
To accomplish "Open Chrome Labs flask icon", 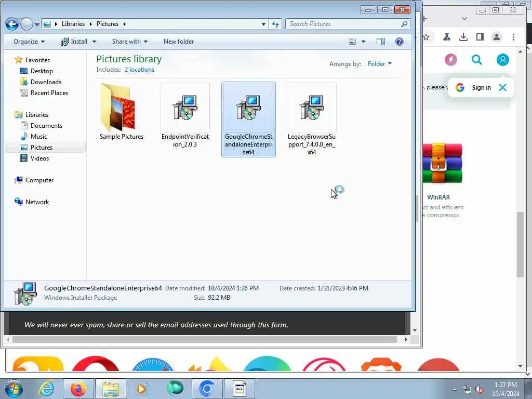I will click(446, 37).
